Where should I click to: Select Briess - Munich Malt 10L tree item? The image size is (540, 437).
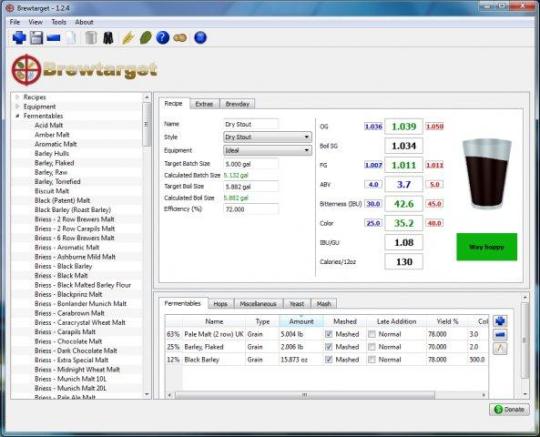[70, 379]
